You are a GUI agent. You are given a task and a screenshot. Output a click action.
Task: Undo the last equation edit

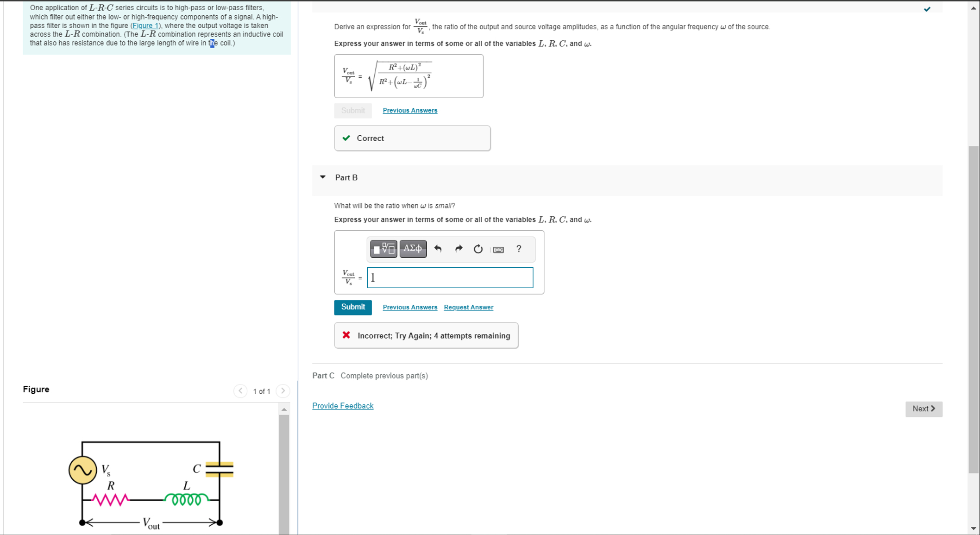coord(438,249)
